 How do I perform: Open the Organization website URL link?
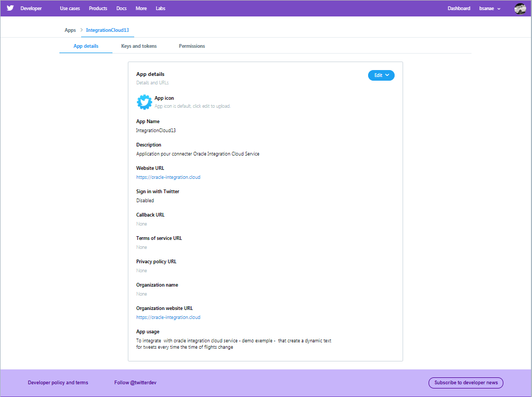tap(168, 317)
